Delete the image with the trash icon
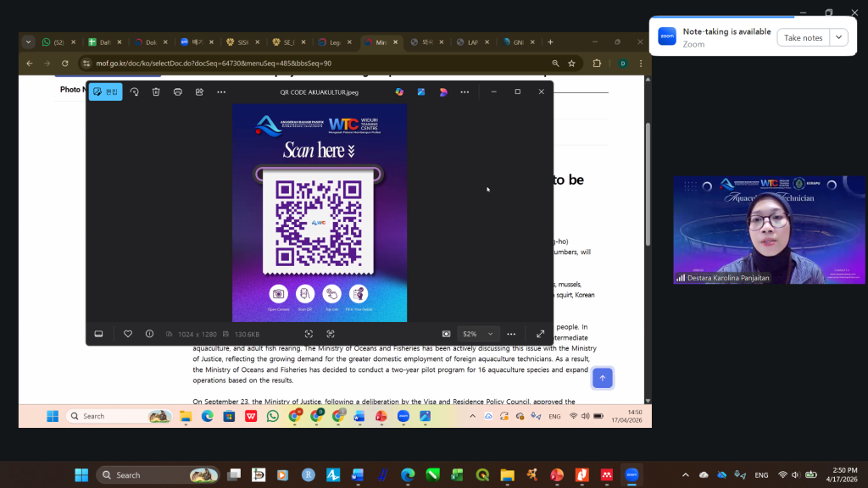 [156, 91]
